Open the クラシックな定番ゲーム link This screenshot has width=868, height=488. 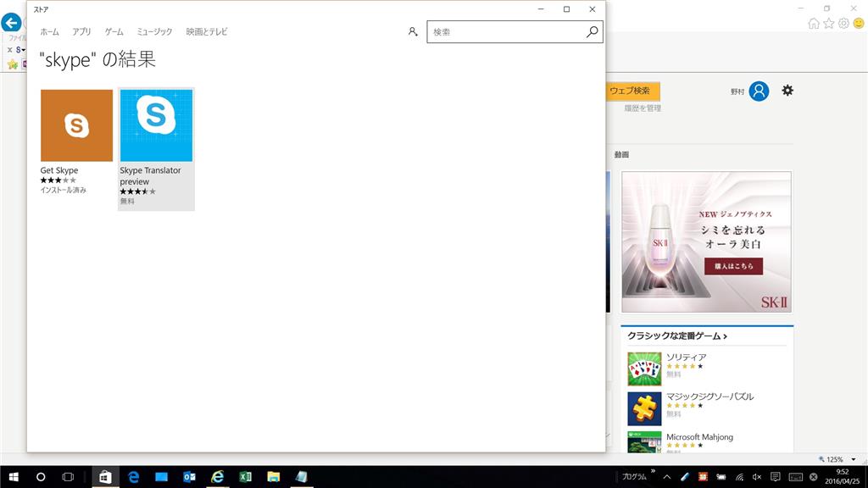click(677, 336)
